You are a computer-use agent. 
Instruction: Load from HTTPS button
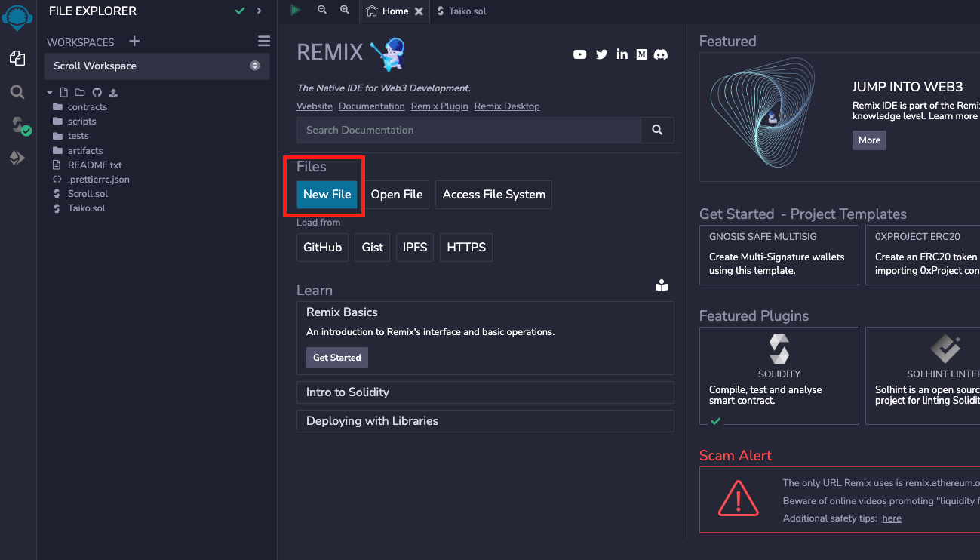point(466,248)
